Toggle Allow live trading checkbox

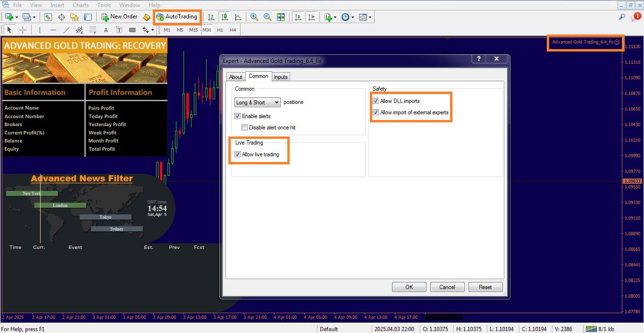[237, 154]
